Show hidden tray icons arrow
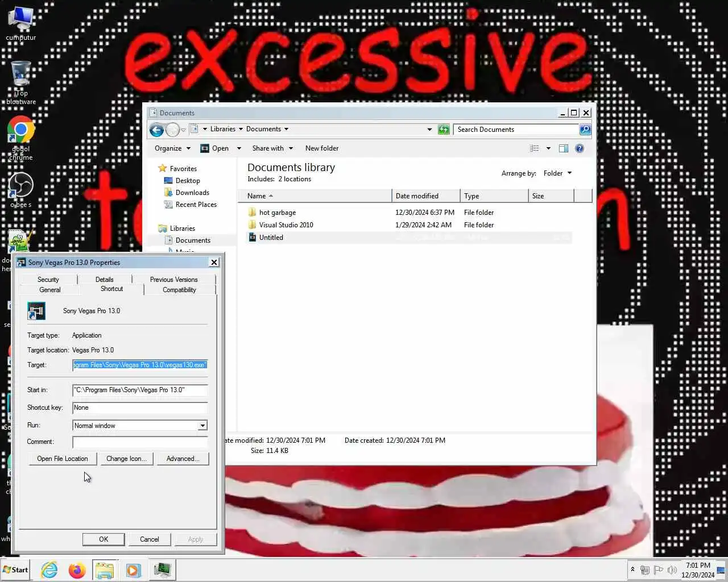This screenshot has width=728, height=582. click(x=632, y=569)
